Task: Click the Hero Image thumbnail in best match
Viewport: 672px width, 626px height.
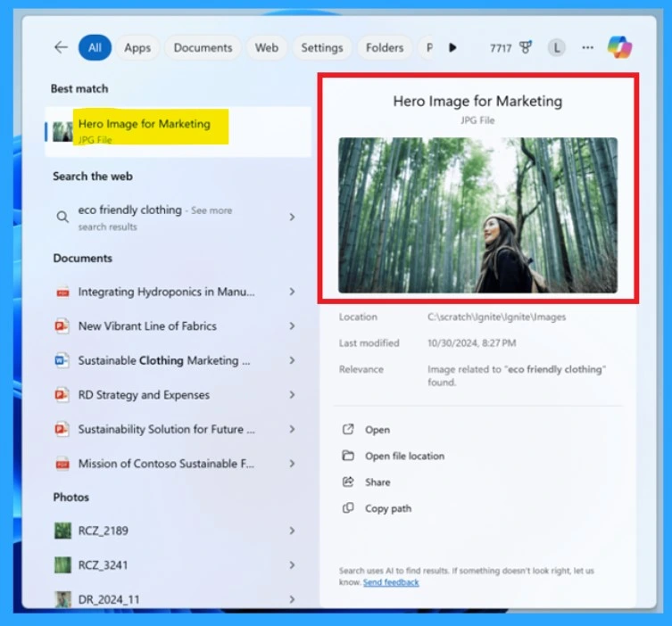Action: 62,132
